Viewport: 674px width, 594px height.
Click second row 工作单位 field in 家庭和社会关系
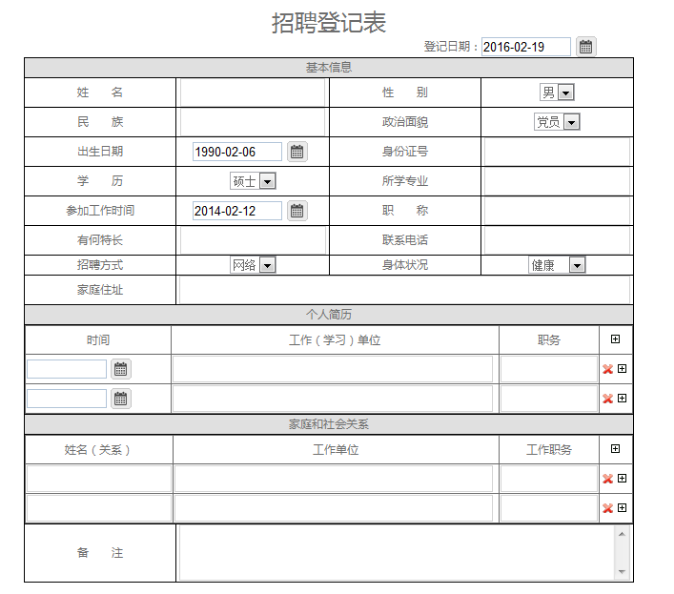coord(334,508)
